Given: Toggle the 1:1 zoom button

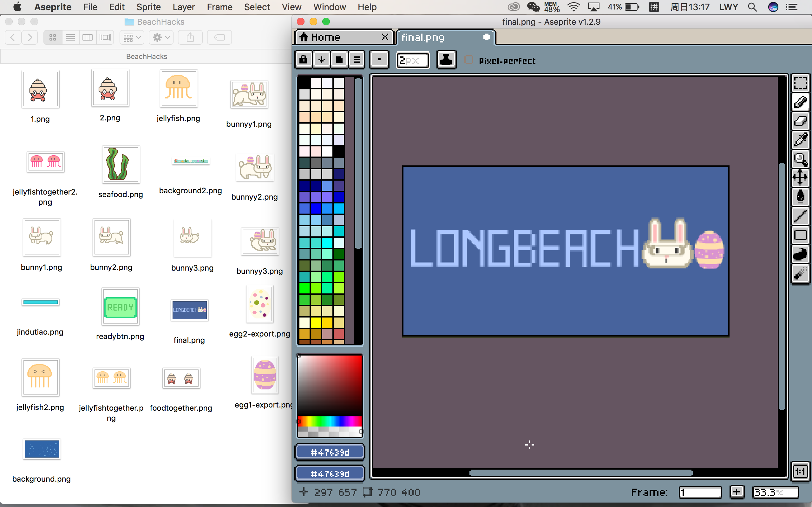Looking at the screenshot, I should pos(800,472).
